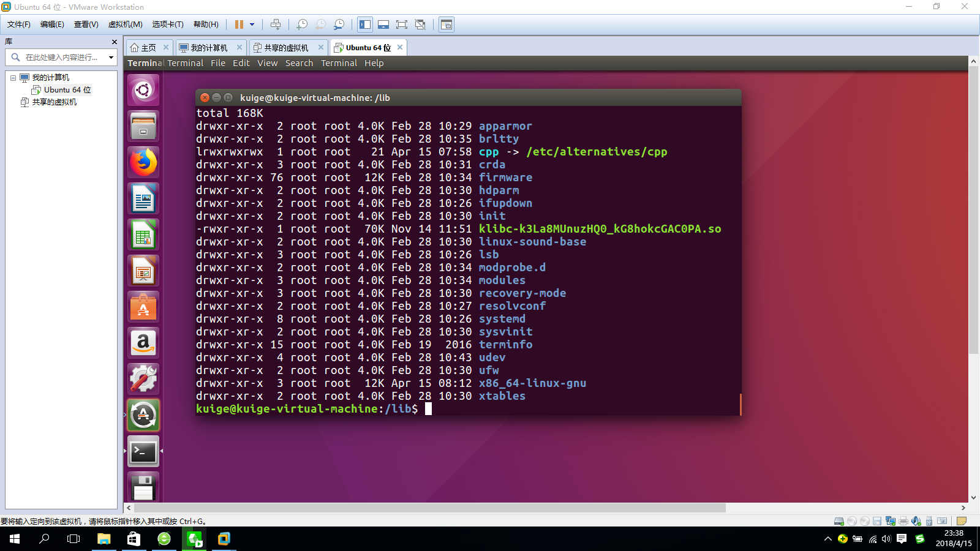Click the console view toolbar icon

click(447, 24)
